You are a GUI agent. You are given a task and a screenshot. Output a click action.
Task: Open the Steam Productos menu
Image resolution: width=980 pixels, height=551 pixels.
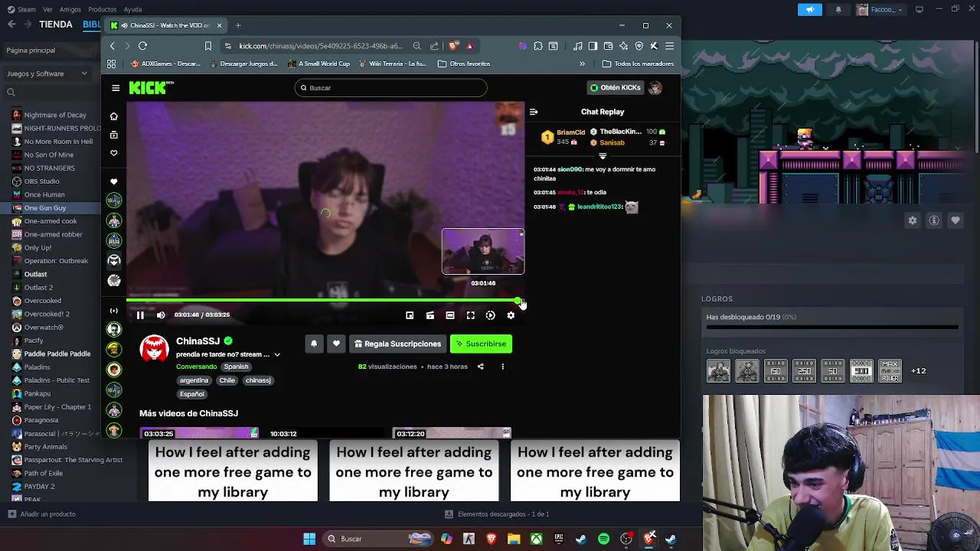point(102,9)
